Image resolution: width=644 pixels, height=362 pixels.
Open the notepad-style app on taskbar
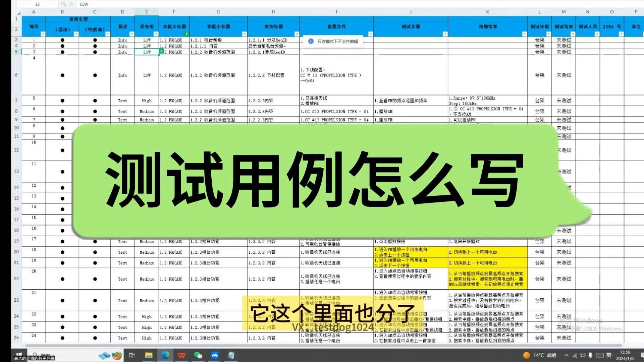pyautogui.click(x=231, y=355)
